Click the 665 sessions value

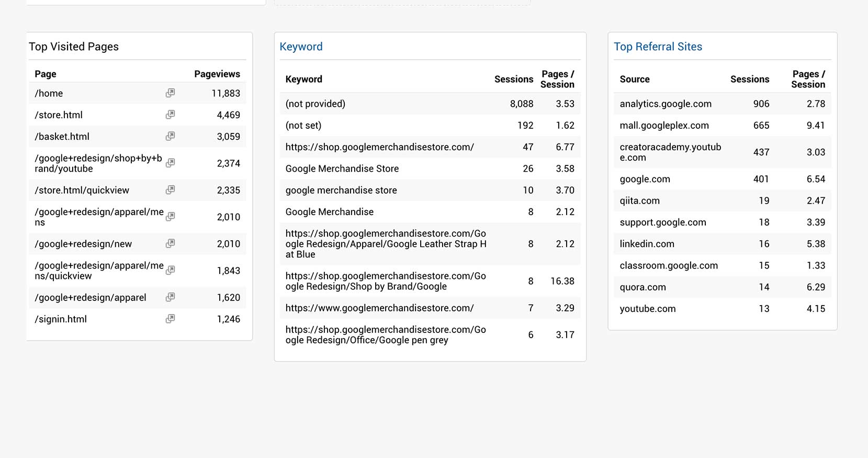click(x=761, y=125)
